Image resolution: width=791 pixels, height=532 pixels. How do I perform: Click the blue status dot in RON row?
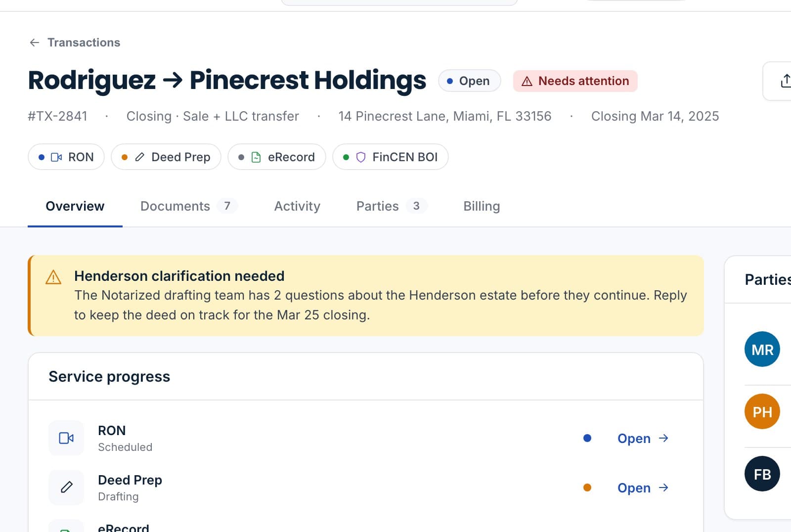[x=587, y=438]
